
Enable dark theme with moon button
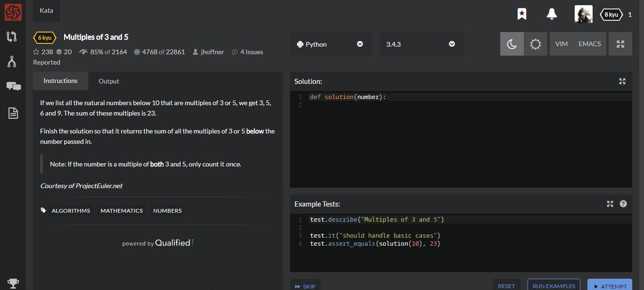512,44
